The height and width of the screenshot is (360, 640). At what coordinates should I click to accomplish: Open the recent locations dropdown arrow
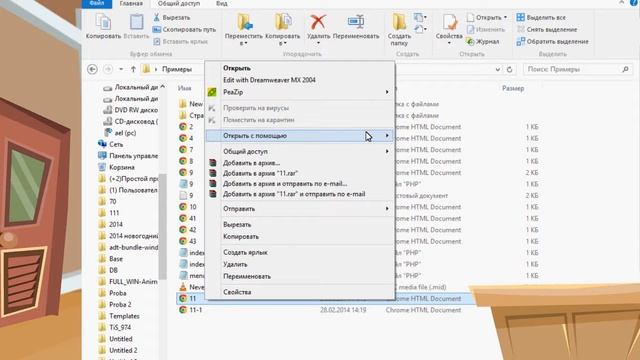pyautogui.click(x=121, y=69)
